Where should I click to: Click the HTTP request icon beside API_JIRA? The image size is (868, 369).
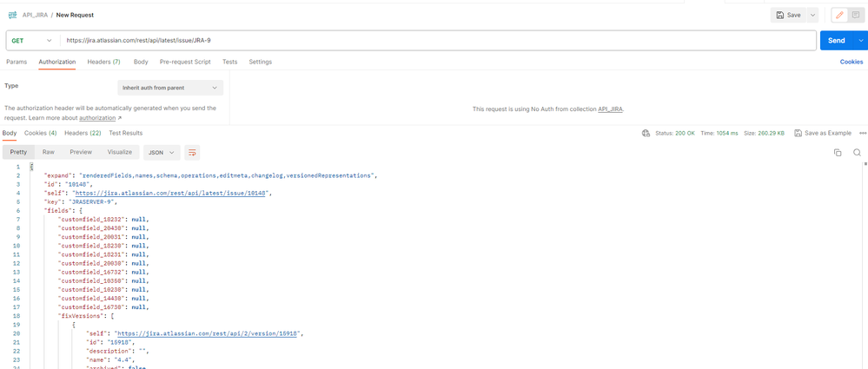point(13,15)
